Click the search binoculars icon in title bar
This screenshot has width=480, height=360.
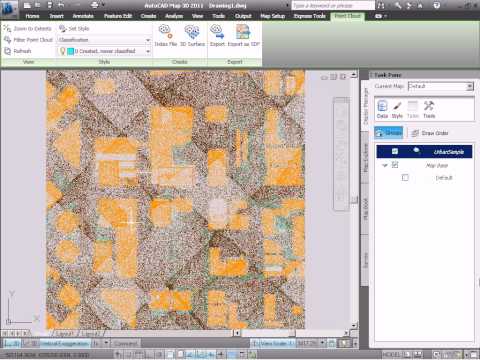pyautogui.click(x=382, y=5)
